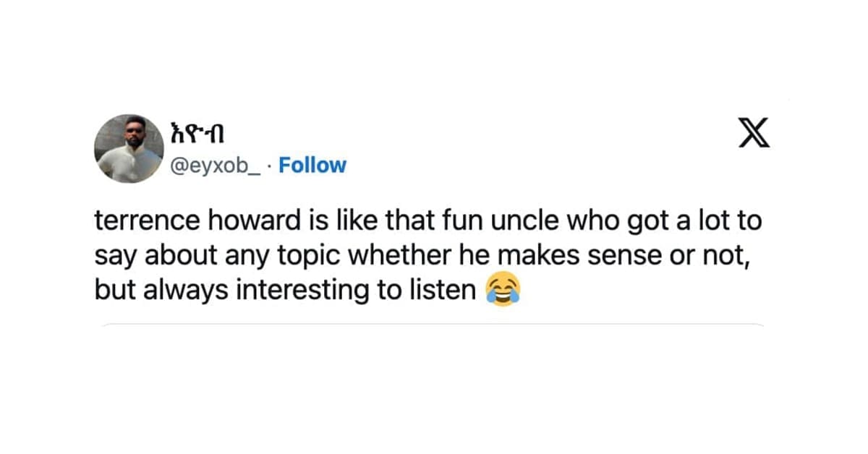Click the Follow link
868x454 pixels.
(312, 166)
